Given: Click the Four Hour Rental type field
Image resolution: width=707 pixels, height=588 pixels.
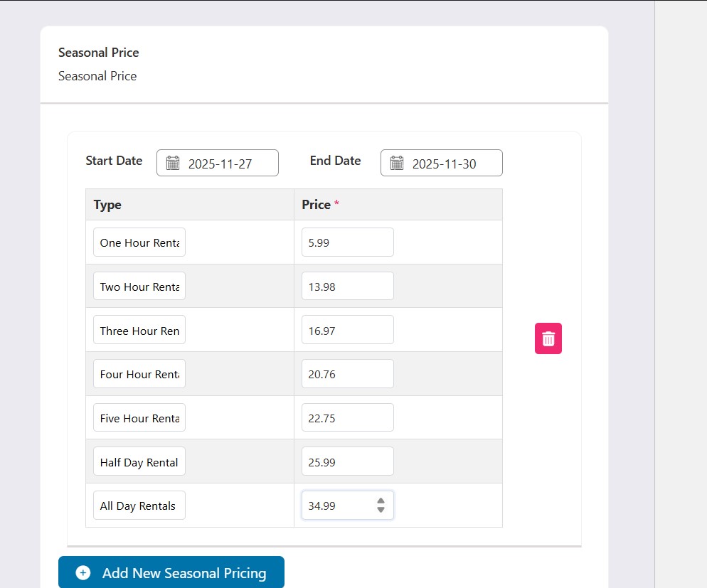Looking at the screenshot, I should 139,374.
